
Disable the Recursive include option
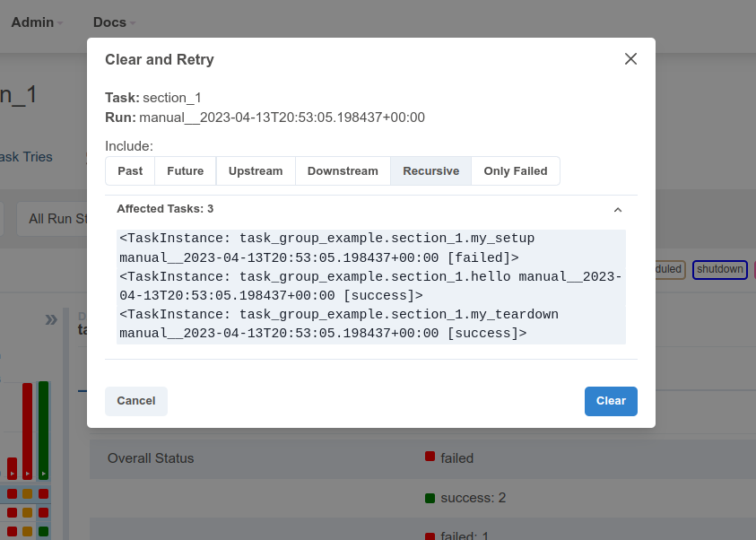point(431,171)
